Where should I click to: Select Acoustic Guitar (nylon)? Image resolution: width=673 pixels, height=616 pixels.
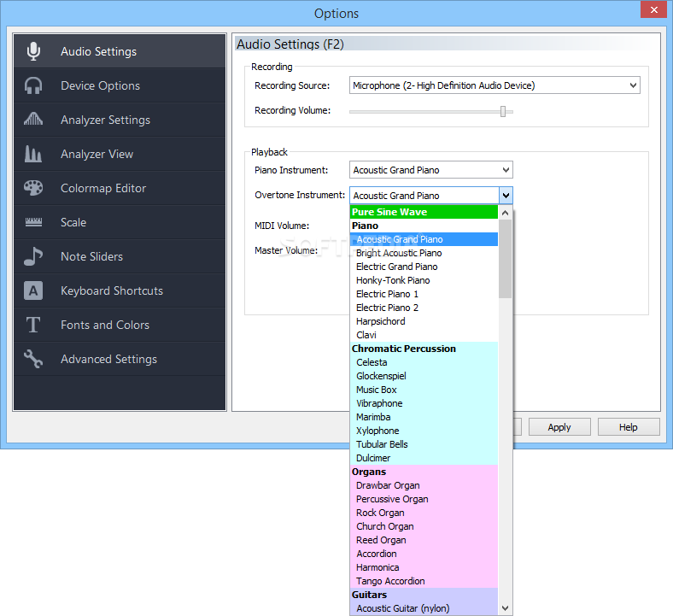pos(424,608)
